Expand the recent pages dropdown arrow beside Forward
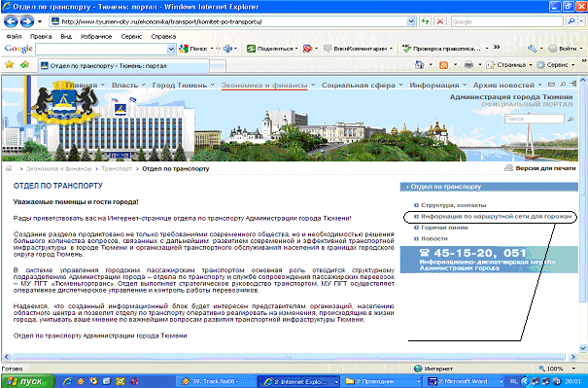The width and height of the screenshot is (588, 388). point(40,21)
